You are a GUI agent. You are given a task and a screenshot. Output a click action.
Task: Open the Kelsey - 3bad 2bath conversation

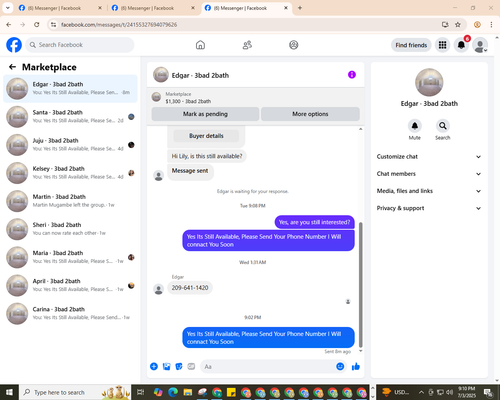click(x=70, y=173)
